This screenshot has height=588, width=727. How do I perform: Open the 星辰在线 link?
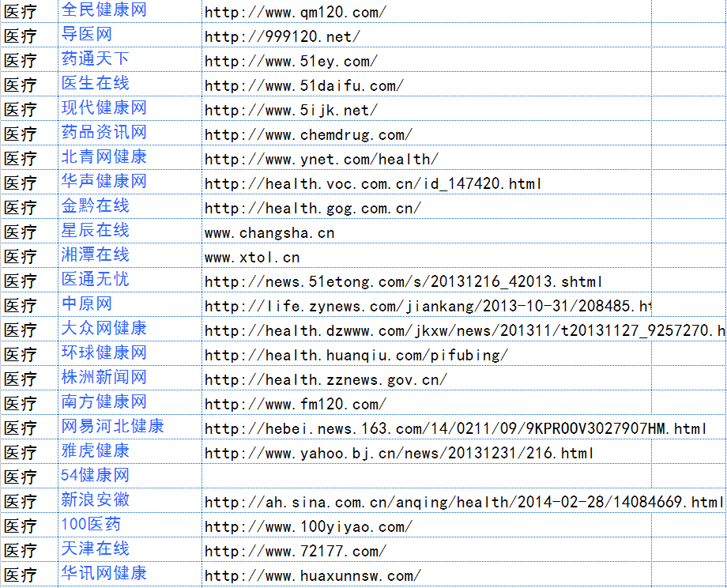(95, 231)
